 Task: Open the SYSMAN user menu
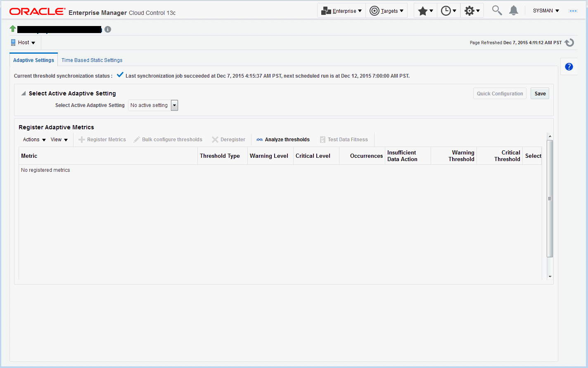coord(546,11)
